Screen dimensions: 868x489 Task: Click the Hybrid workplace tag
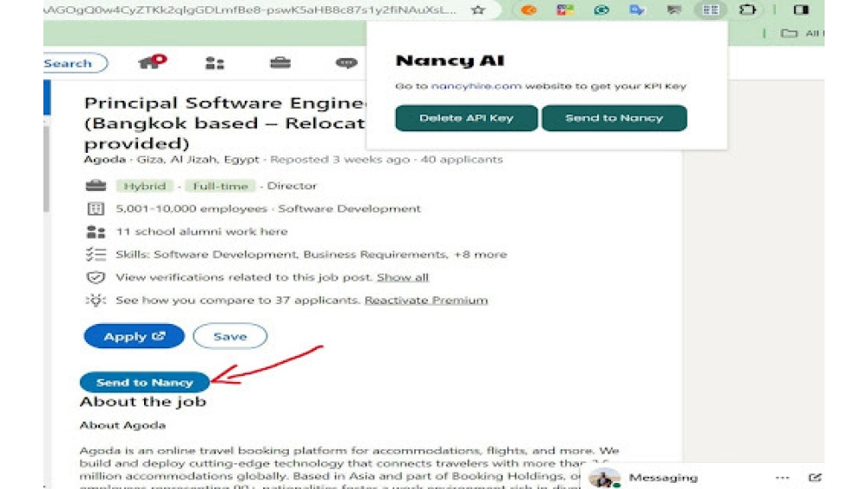(144, 186)
